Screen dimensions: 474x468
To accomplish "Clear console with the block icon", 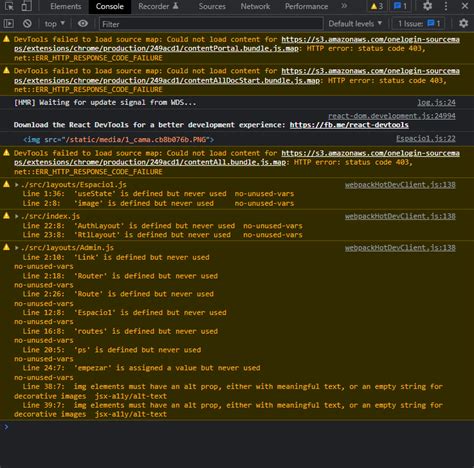I will point(27,24).
